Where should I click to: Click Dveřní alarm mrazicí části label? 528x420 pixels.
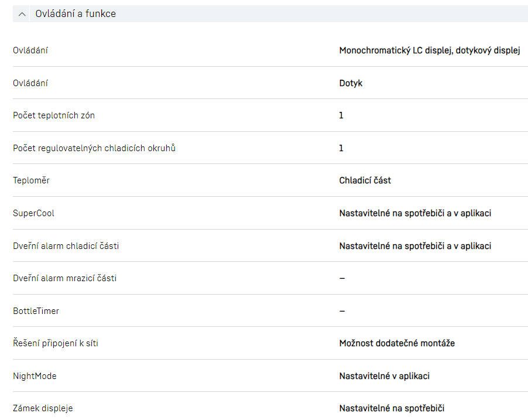click(x=64, y=278)
